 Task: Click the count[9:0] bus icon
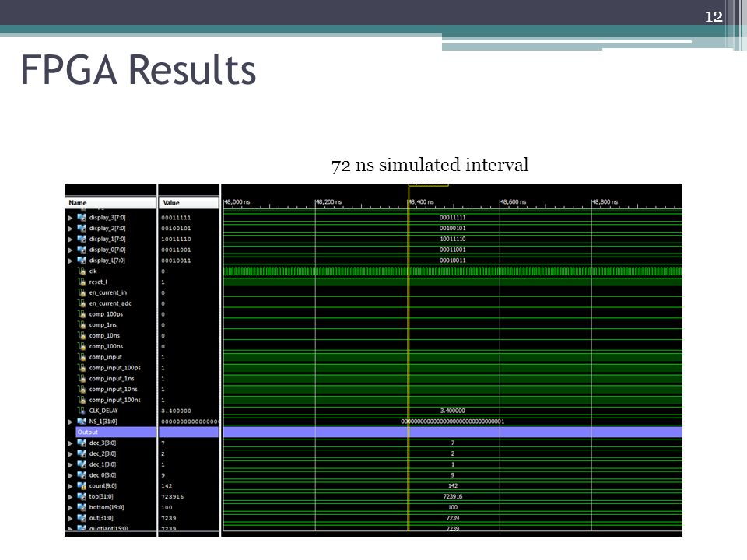click(x=82, y=486)
